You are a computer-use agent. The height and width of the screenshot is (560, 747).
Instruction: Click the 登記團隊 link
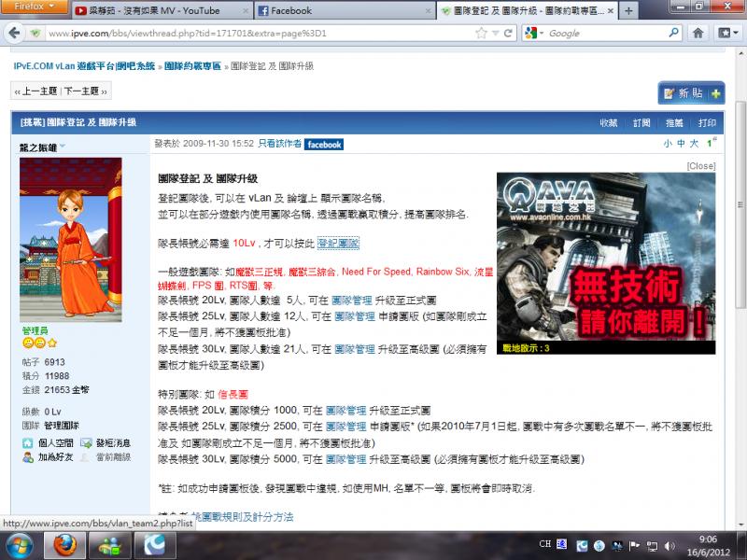pyautogui.click(x=338, y=244)
